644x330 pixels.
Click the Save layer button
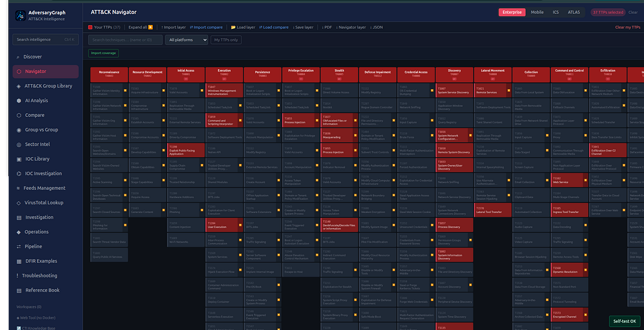pos(303,28)
